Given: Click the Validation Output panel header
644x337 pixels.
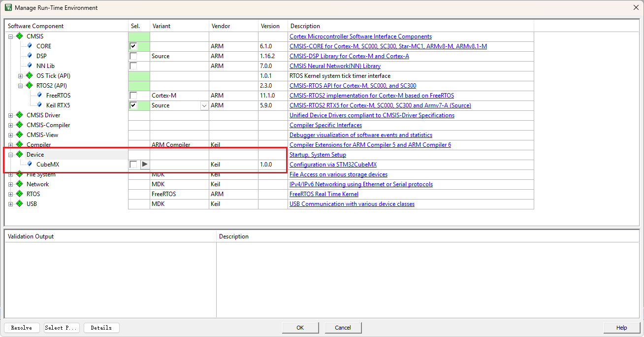Looking at the screenshot, I should tap(111, 236).
